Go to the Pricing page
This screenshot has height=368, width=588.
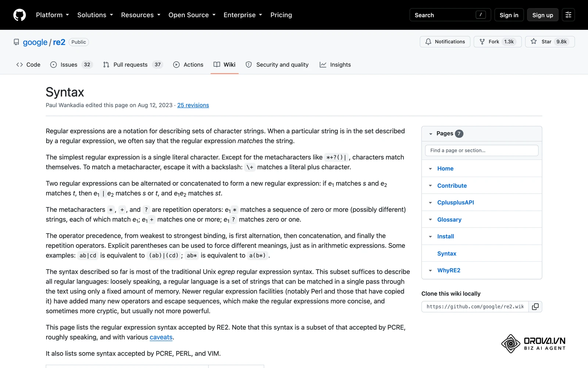tap(281, 15)
